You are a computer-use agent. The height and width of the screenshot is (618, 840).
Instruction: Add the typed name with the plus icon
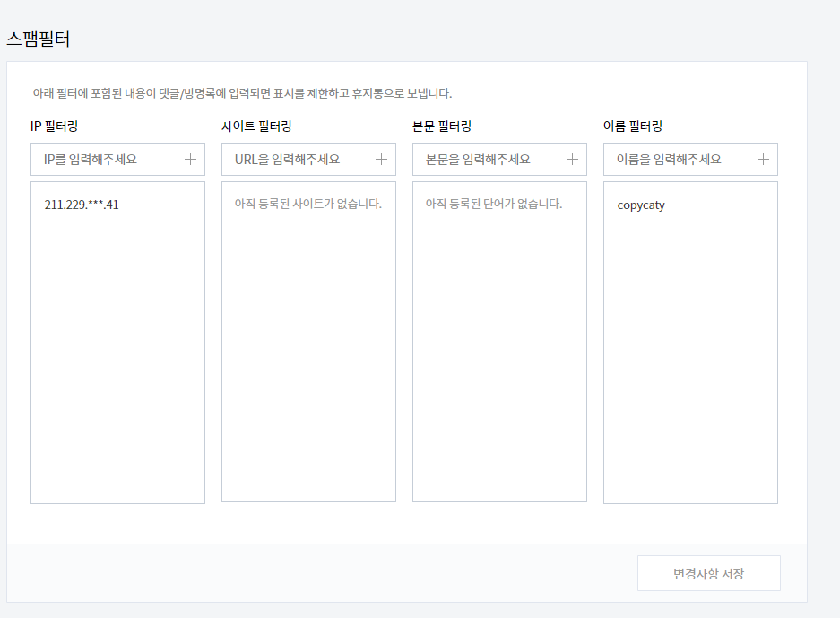coord(763,159)
